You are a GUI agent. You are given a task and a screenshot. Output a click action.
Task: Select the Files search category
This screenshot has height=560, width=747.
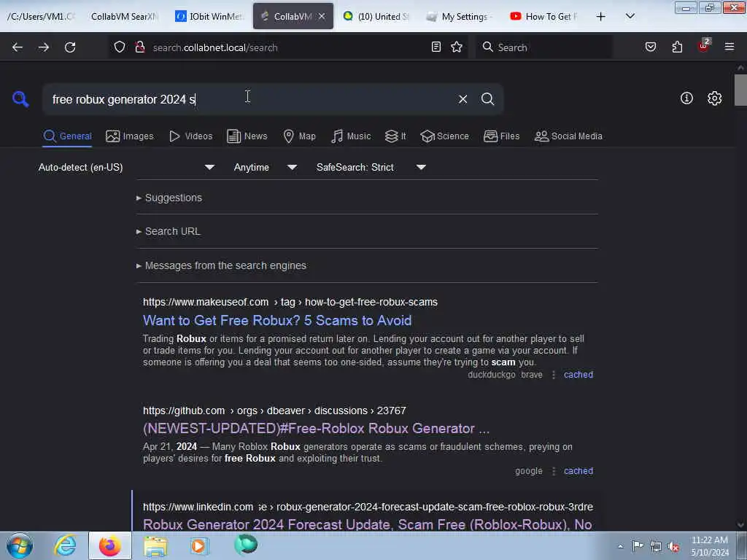pos(502,136)
